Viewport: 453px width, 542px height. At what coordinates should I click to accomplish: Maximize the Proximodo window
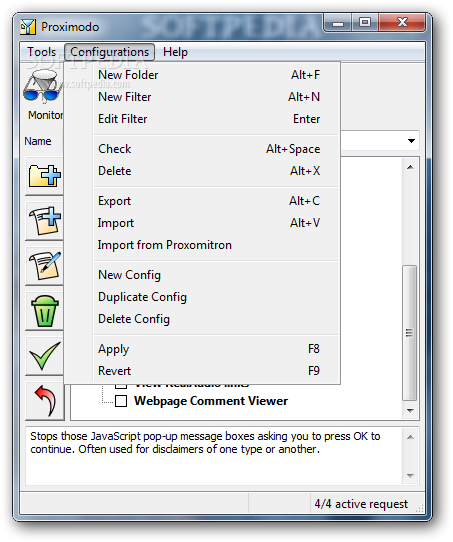click(365, 23)
